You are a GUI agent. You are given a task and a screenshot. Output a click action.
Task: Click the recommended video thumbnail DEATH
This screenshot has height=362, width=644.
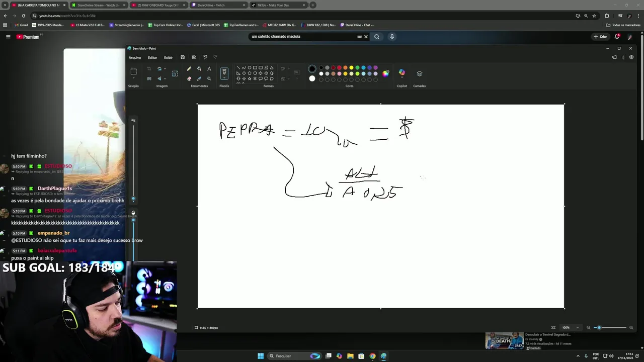pos(504,340)
